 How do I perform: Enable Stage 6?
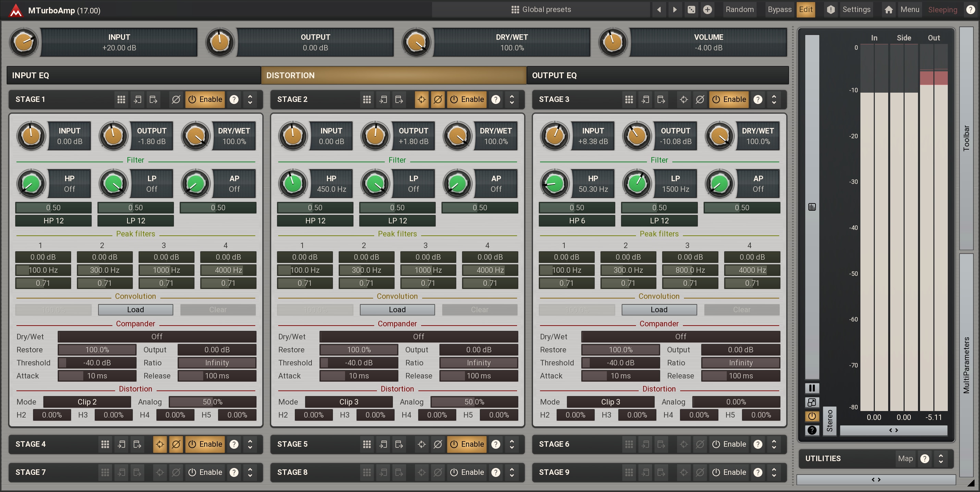tap(728, 444)
